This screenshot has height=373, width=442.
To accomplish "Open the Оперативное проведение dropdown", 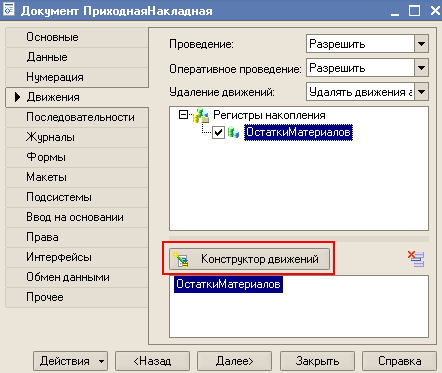I will point(421,68).
